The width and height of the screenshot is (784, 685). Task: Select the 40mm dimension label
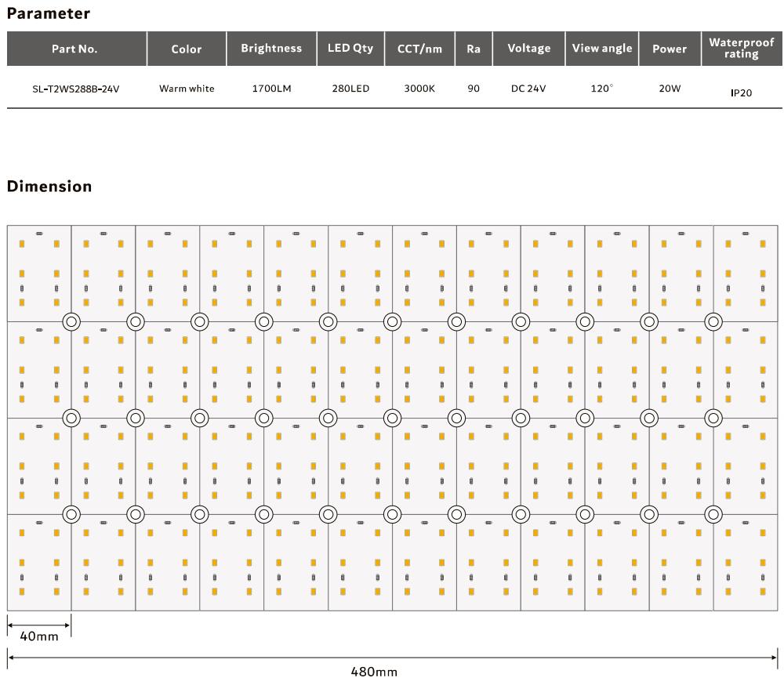pos(39,636)
